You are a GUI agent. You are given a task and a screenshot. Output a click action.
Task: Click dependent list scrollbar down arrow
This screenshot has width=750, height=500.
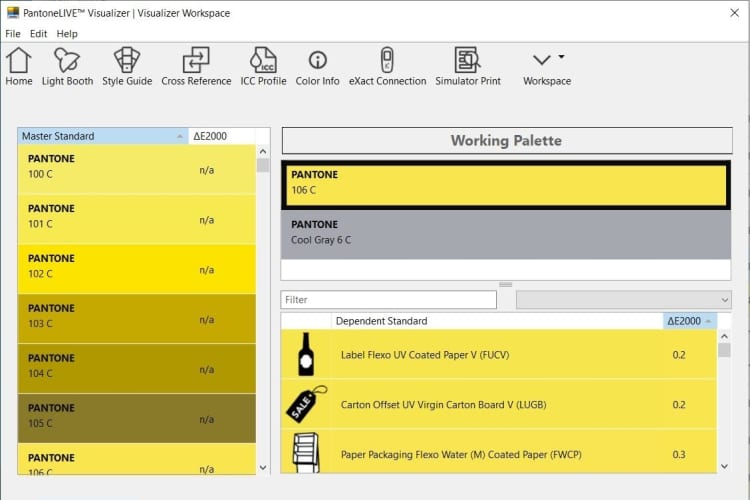coord(724,466)
